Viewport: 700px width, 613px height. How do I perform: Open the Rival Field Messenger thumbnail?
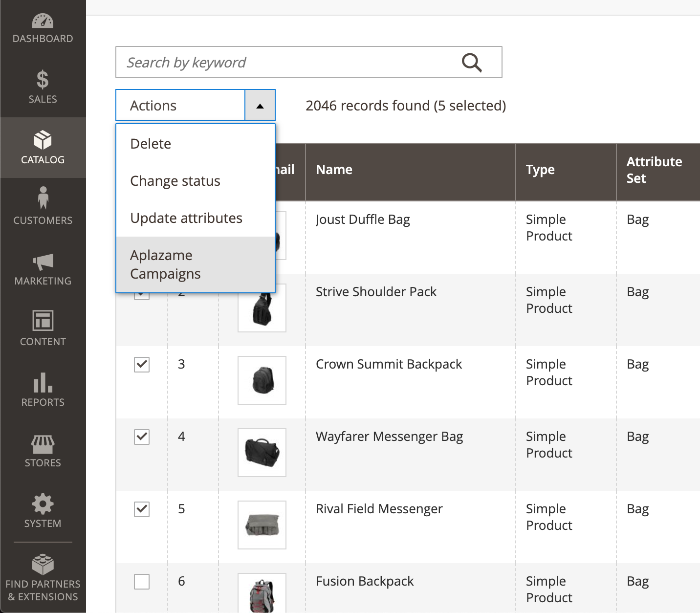click(262, 525)
